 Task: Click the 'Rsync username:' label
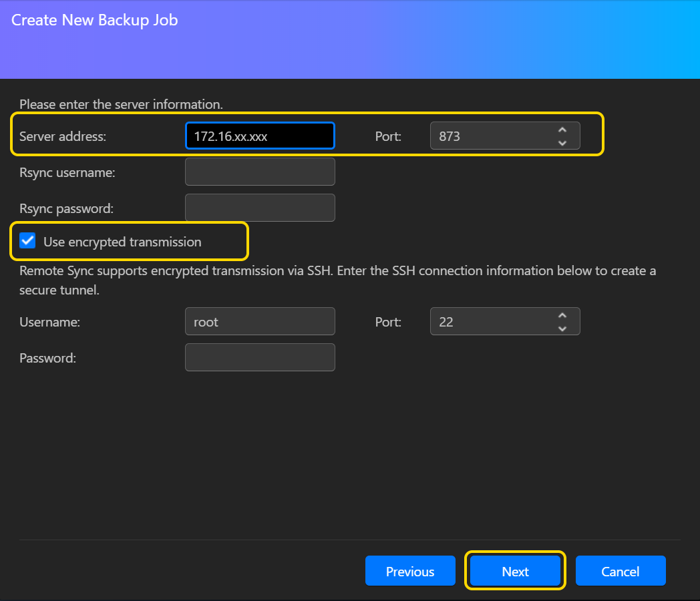tap(67, 173)
